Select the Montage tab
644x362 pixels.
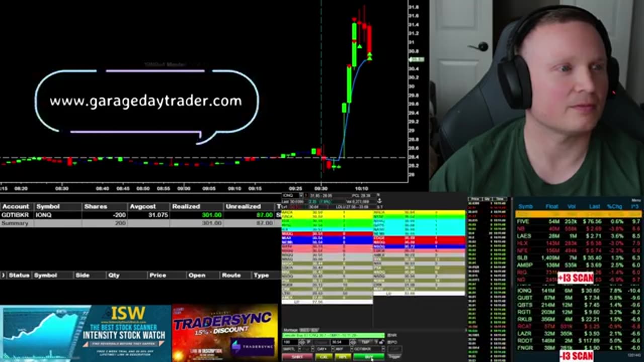point(290,330)
